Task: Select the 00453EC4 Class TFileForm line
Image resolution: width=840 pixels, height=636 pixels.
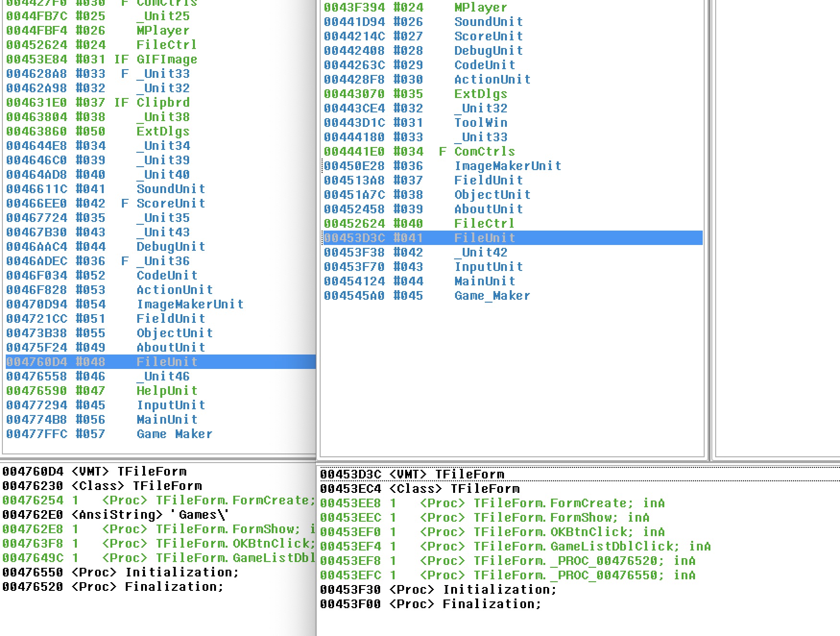Action: point(420,489)
